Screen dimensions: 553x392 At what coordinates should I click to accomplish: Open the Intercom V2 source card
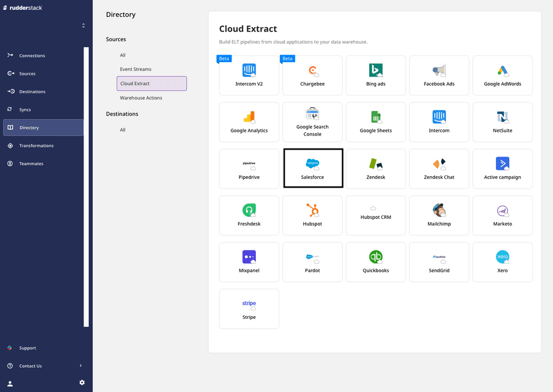coord(249,75)
